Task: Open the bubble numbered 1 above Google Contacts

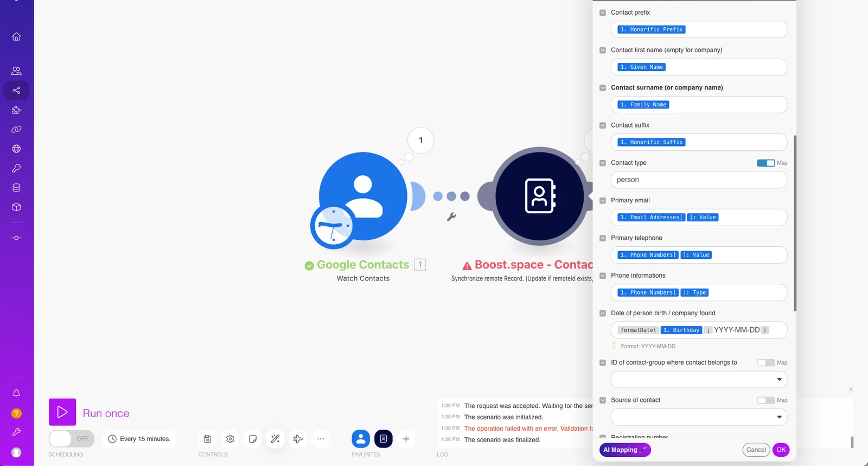Action: tap(420, 141)
